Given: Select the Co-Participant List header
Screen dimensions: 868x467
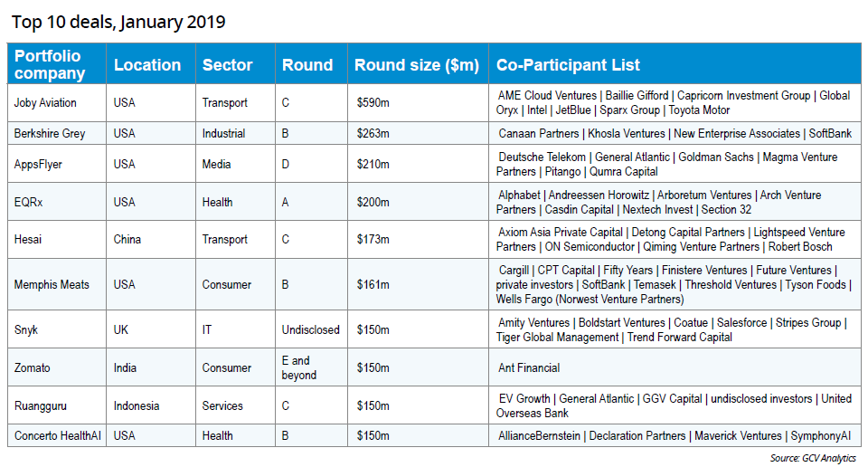Looking at the screenshot, I should click(x=568, y=65).
